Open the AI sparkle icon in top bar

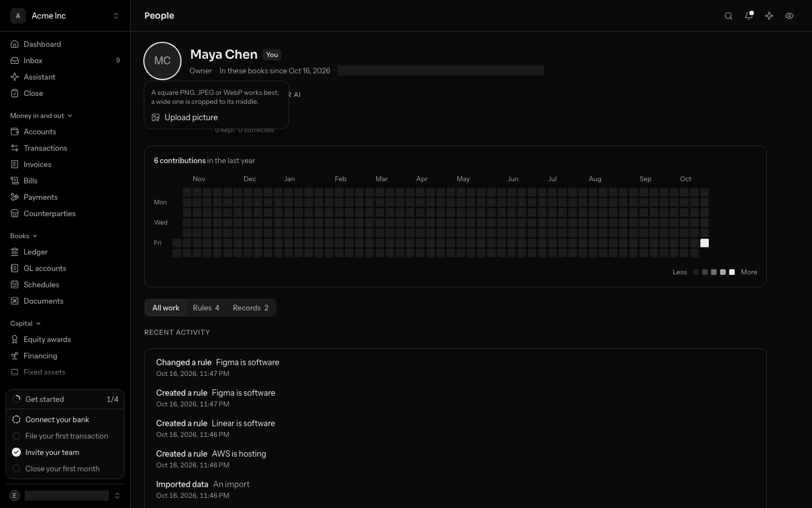coord(769,16)
